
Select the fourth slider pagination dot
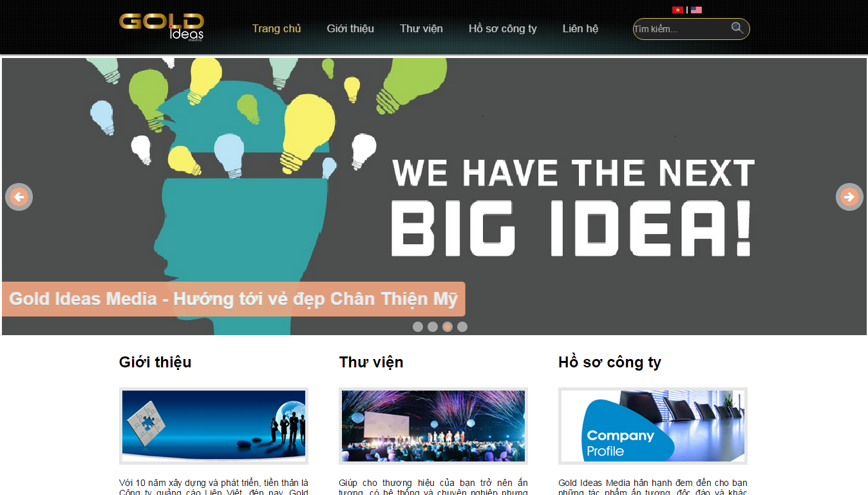click(462, 327)
